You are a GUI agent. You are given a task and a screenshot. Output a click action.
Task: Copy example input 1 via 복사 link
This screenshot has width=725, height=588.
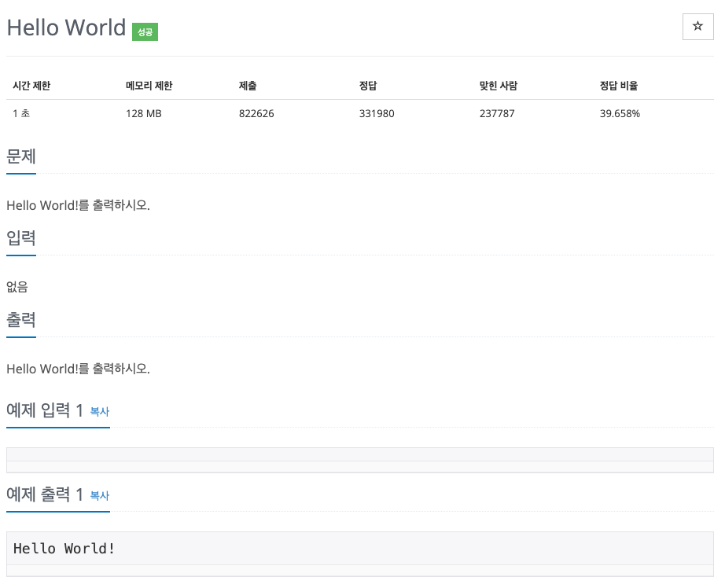click(99, 411)
